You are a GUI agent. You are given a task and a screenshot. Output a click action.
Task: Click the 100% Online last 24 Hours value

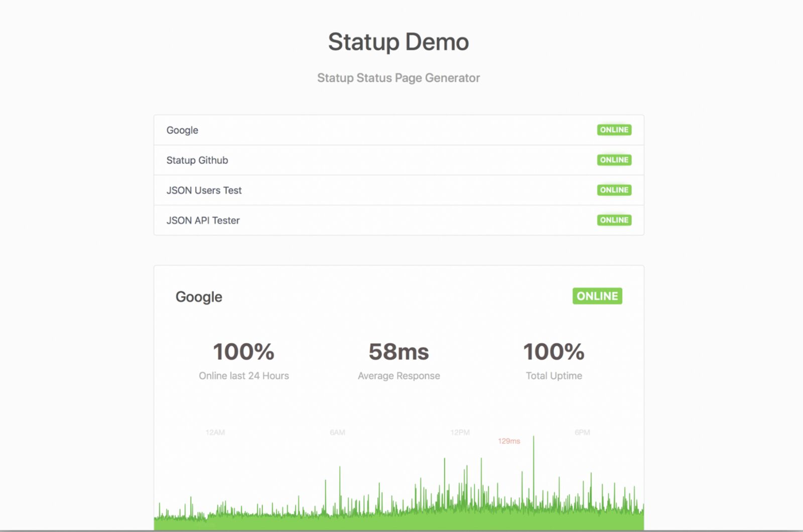click(x=244, y=351)
